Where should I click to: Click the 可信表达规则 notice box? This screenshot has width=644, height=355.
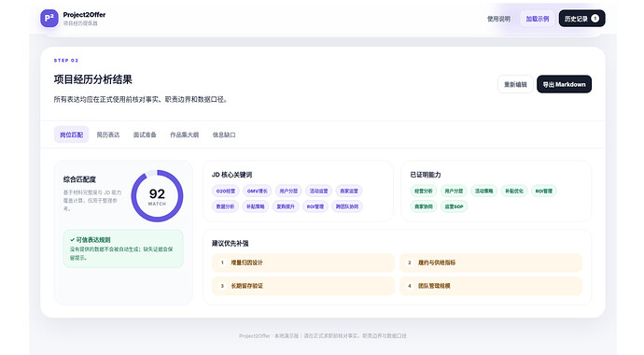click(123, 248)
